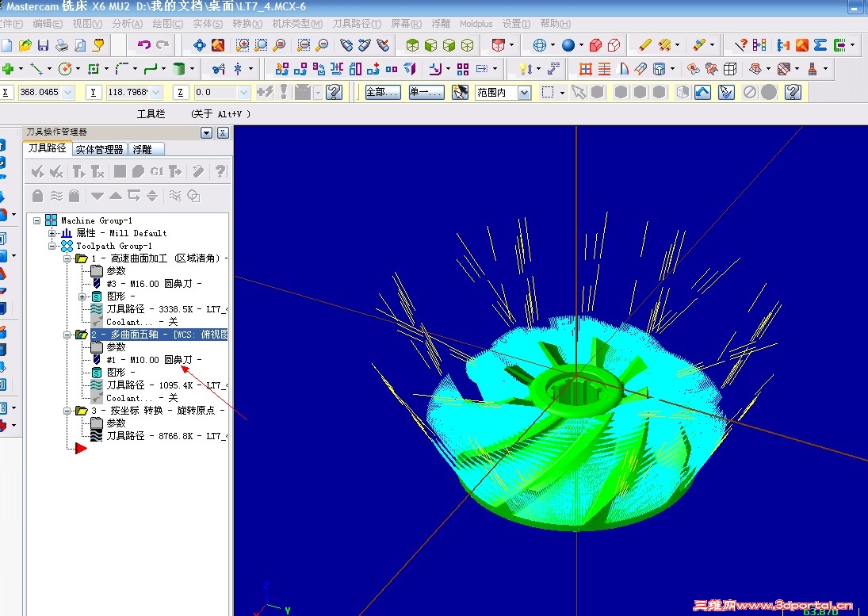Click the G1 post-process icon

(x=157, y=171)
